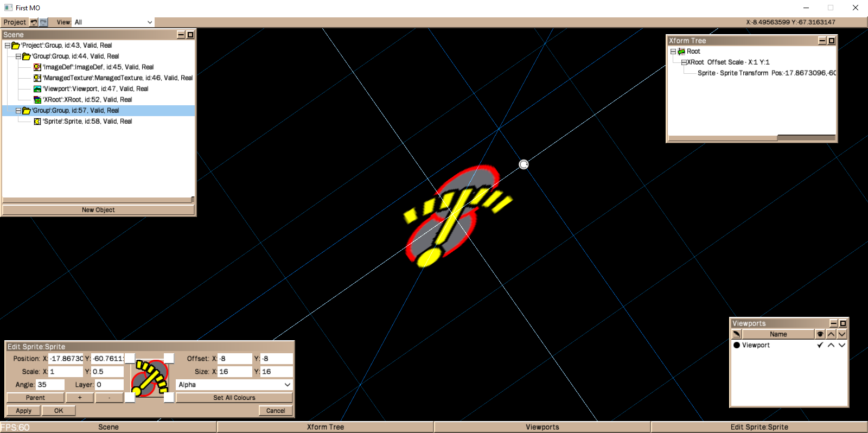
Task: Click the Sprite node icon in Scene tree
Action: pyautogui.click(x=37, y=122)
